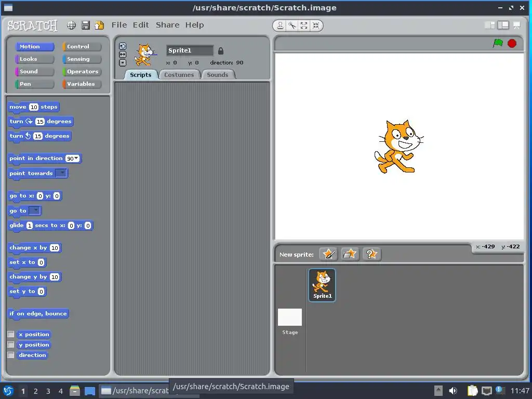Open the point towards dropdown
The image size is (532, 399).
pos(61,173)
